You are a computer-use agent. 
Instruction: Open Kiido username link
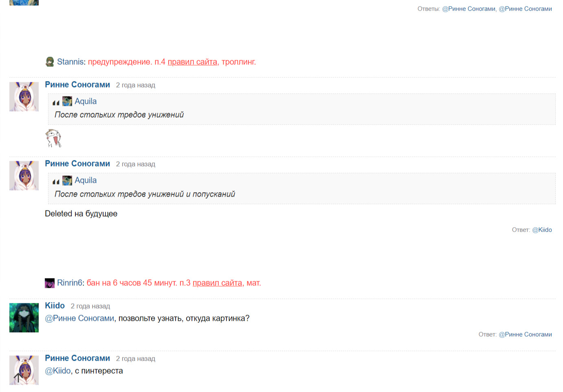tap(55, 306)
